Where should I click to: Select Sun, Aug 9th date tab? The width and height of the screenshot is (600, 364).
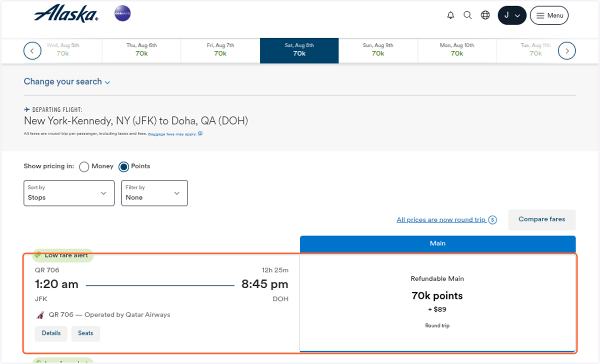pyautogui.click(x=378, y=50)
